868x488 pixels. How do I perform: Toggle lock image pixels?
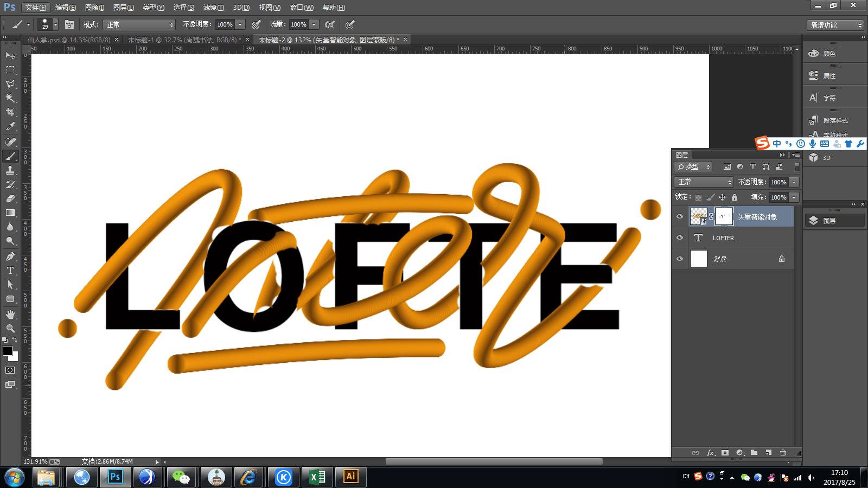tap(710, 197)
